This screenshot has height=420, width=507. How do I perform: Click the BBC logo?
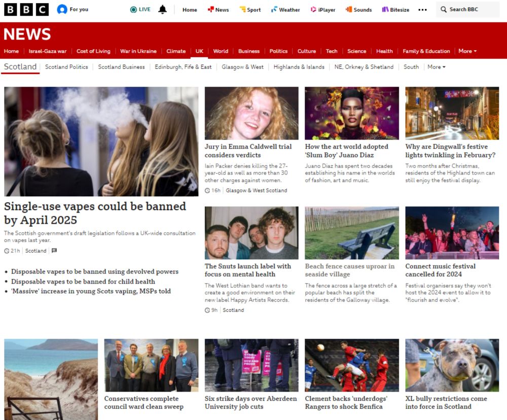point(26,10)
